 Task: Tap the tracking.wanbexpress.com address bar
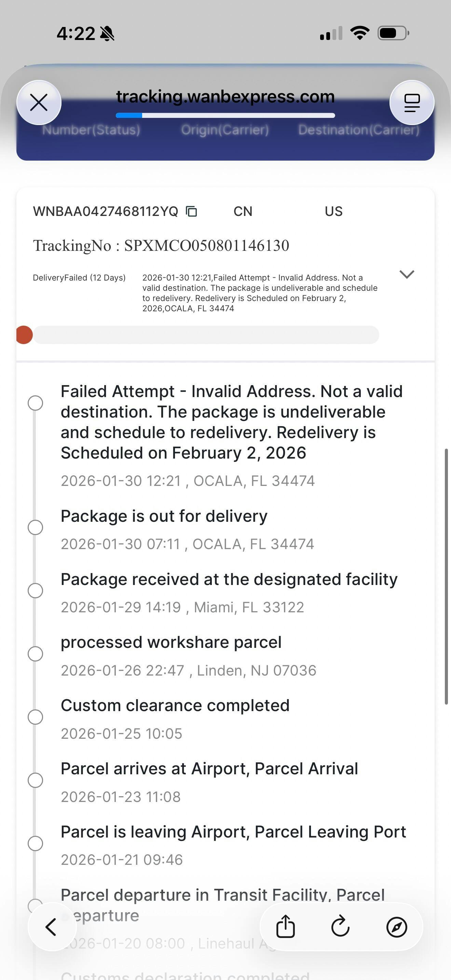(225, 97)
